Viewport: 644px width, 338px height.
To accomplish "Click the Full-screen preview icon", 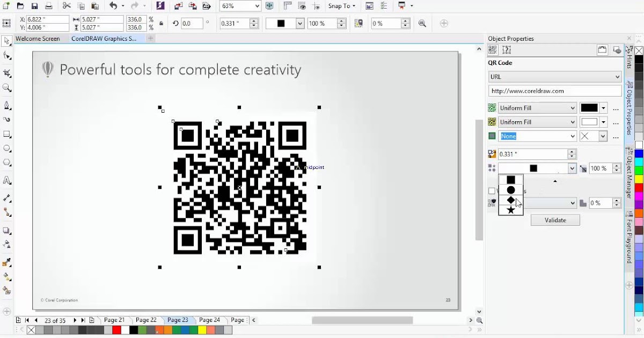I will 270,6.
